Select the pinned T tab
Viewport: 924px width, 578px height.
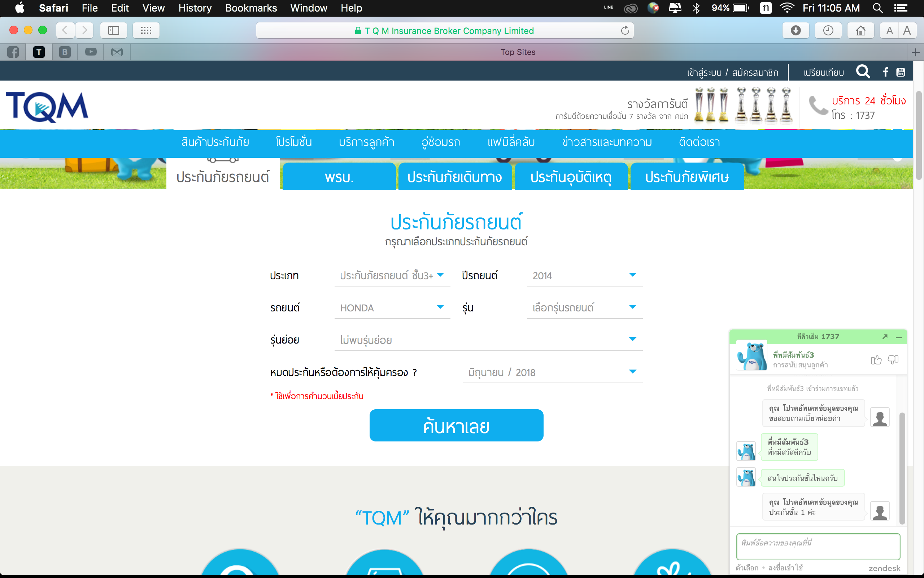pyautogui.click(x=39, y=52)
